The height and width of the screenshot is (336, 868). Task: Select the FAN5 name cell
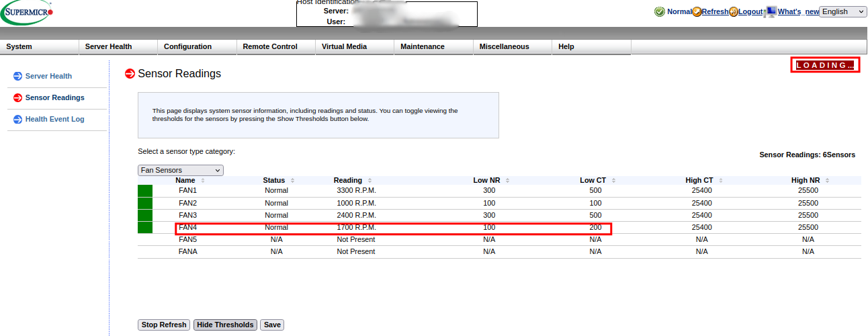pyautogui.click(x=187, y=239)
